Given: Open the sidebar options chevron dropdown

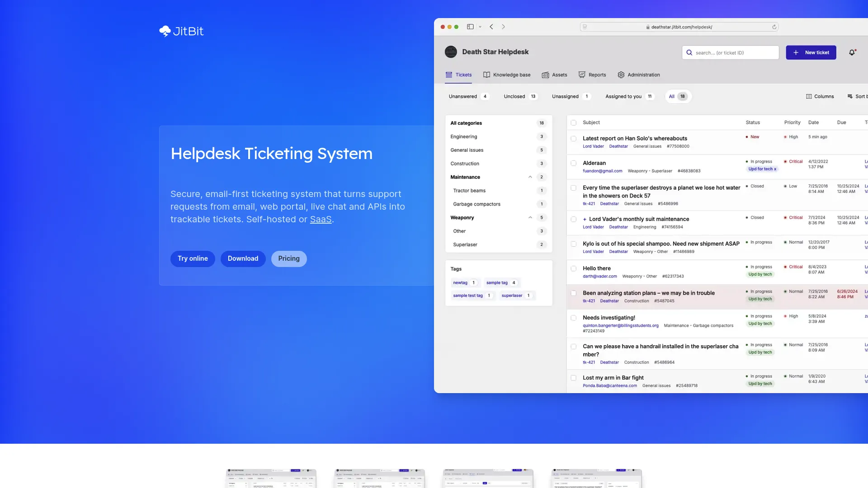Looking at the screenshot, I should coord(480,27).
